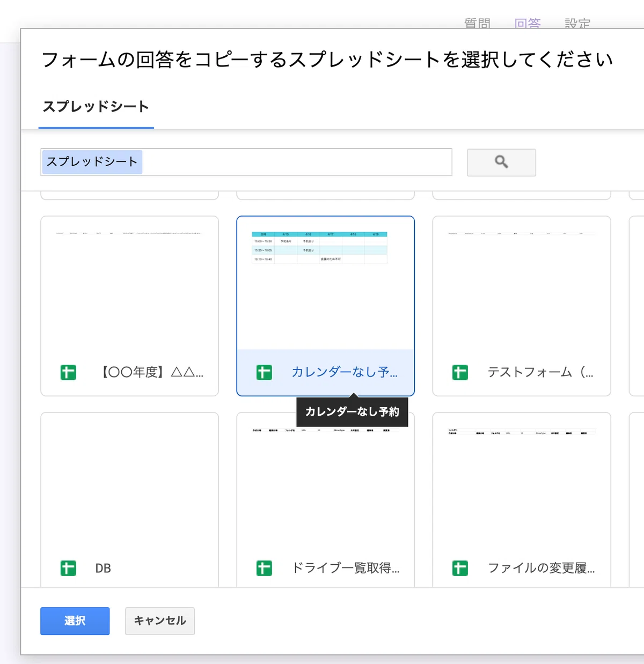Select the ファイルの変更履 spreadsheet thumbnail
Screen dimensions: 644x664
pos(522,500)
